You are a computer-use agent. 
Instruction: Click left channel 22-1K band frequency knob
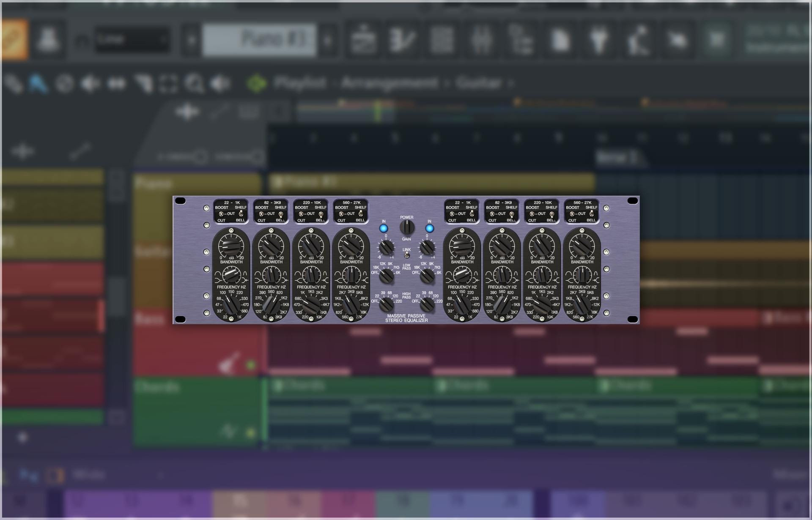point(231,304)
